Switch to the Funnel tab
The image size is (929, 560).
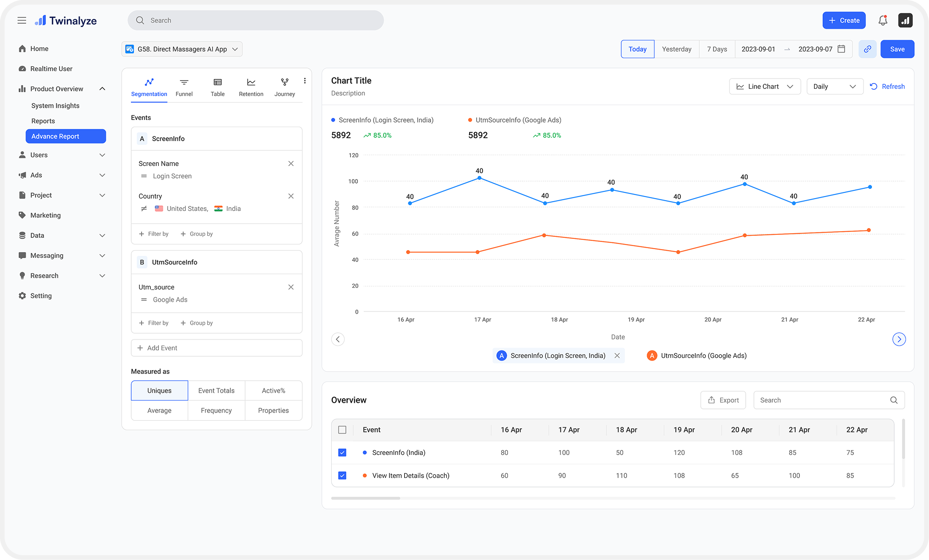tap(184, 87)
